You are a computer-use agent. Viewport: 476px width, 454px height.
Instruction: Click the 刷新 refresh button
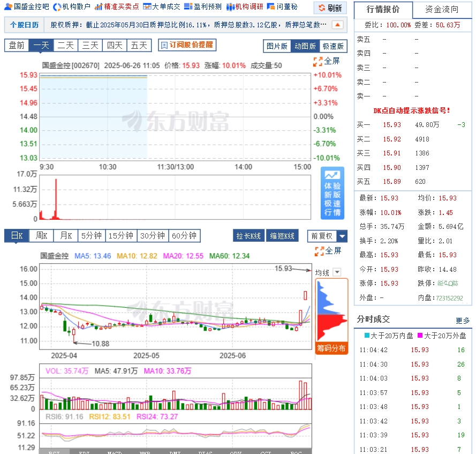[x=330, y=8]
